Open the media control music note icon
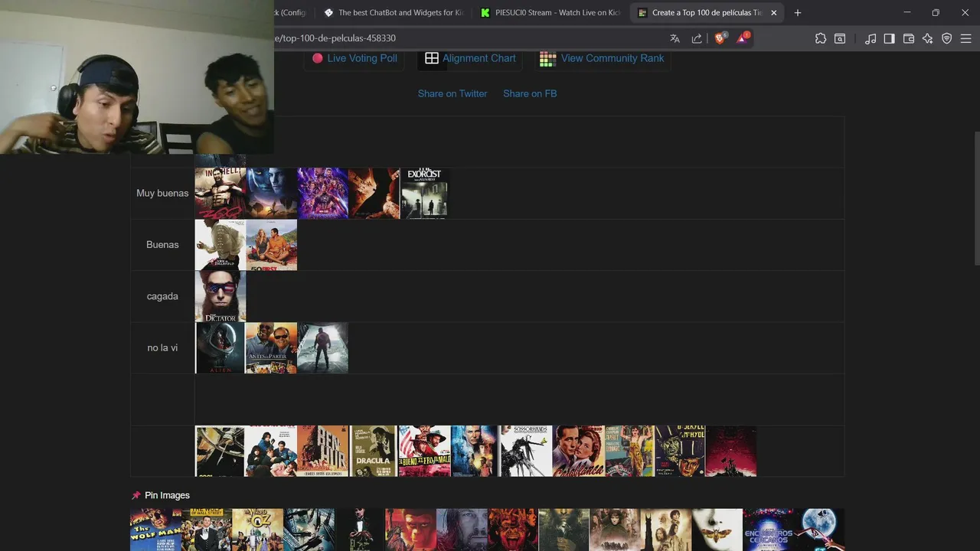 871,38
